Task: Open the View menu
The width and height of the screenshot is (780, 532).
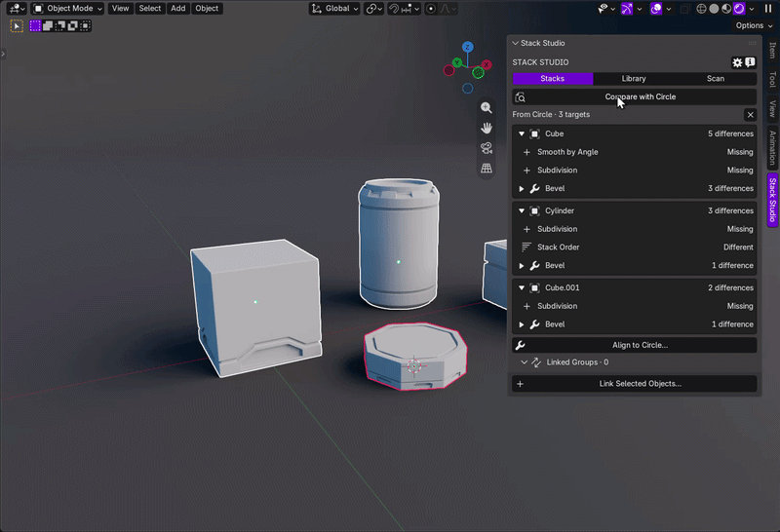Action: [x=120, y=9]
